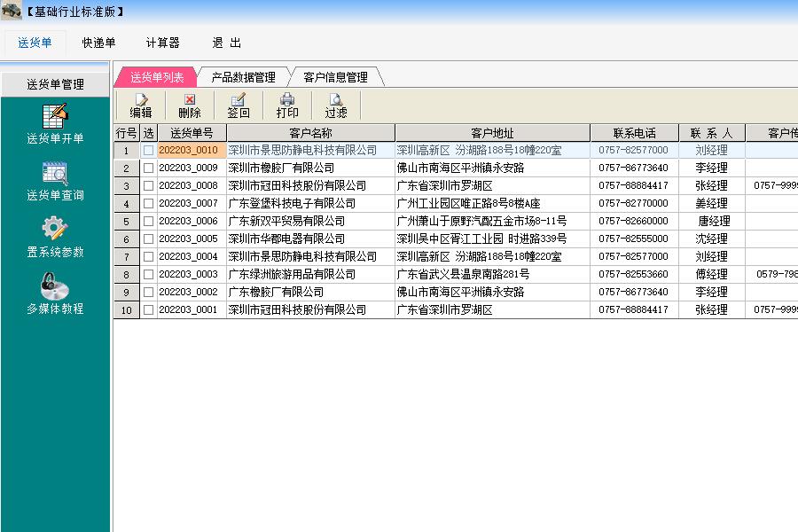
Task: Check the box for order 202203_0010
Action: pyautogui.click(x=148, y=151)
